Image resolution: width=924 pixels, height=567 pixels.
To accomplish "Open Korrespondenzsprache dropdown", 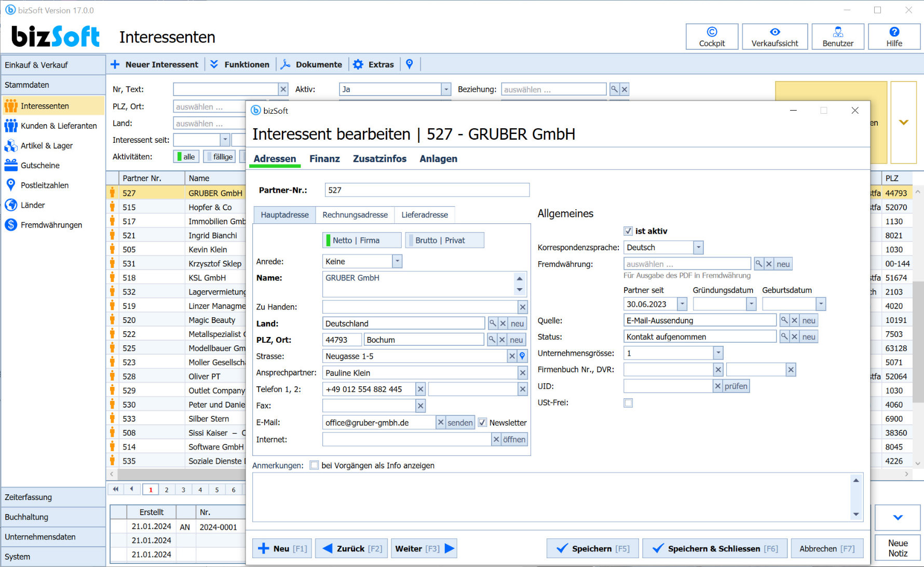I will pyautogui.click(x=698, y=248).
